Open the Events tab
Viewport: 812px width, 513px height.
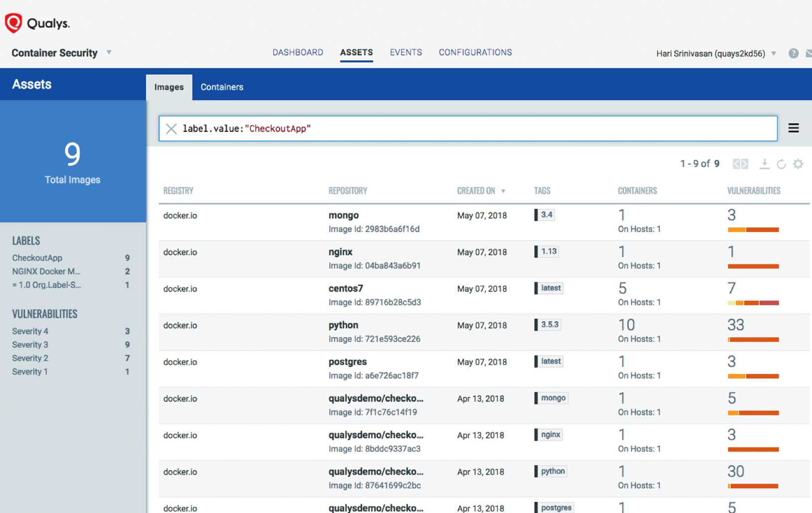[406, 52]
